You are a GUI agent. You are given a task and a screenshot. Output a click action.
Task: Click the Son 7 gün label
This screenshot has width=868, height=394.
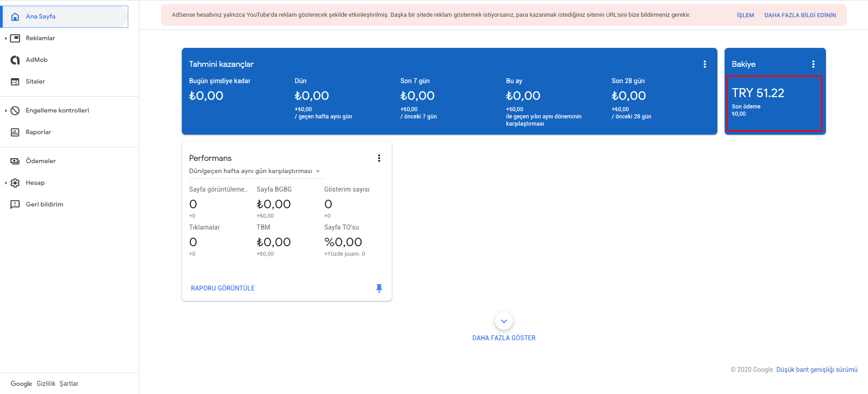(415, 81)
